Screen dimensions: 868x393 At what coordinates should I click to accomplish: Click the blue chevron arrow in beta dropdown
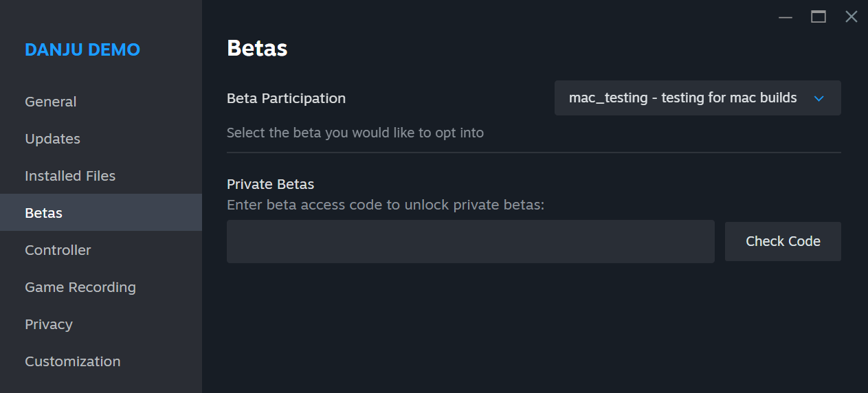click(819, 98)
